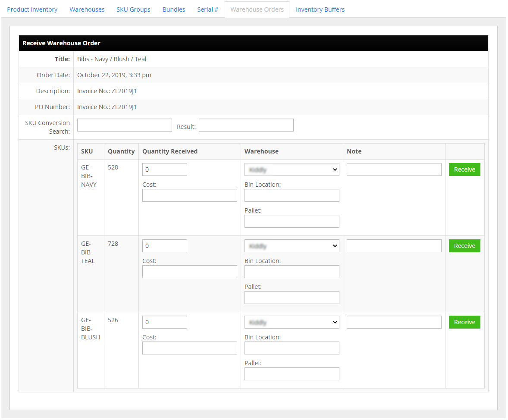Click Note field for GE-BIB-BLUSH
The width and height of the screenshot is (508, 420).
pyautogui.click(x=394, y=323)
